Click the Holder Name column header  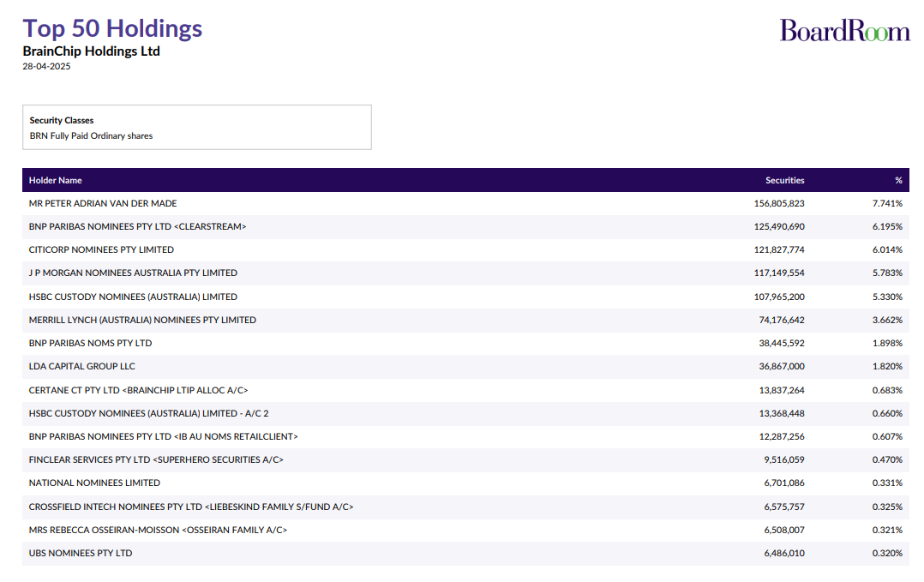pos(56,180)
